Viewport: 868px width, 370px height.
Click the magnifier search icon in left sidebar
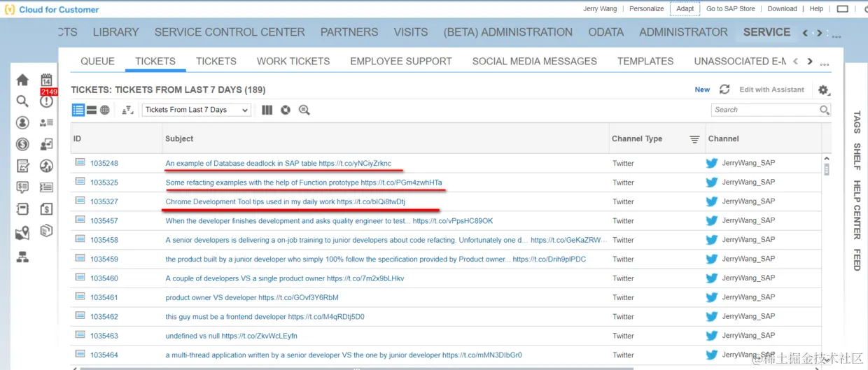point(22,101)
